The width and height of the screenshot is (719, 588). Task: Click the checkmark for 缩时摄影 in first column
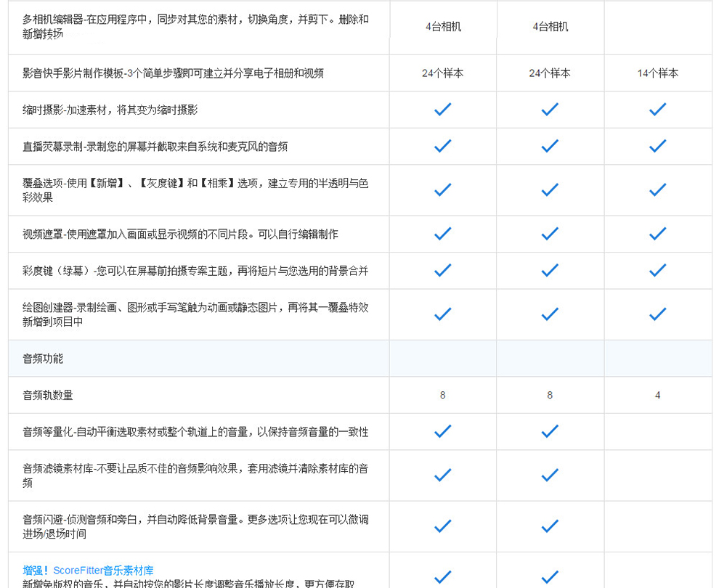[442, 110]
